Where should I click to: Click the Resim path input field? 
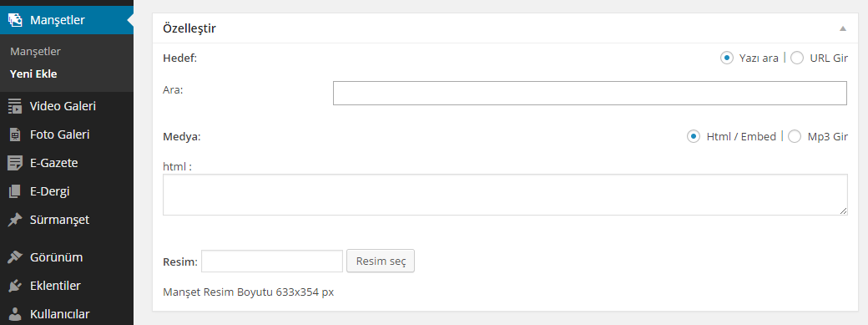(272, 261)
